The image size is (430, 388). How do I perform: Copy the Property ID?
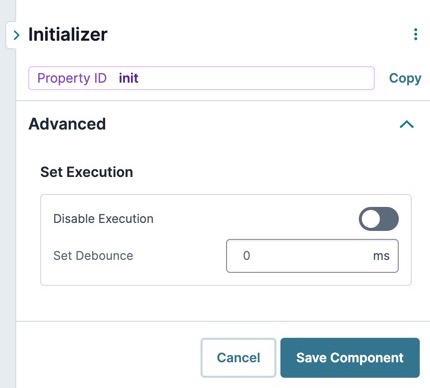[x=405, y=78]
